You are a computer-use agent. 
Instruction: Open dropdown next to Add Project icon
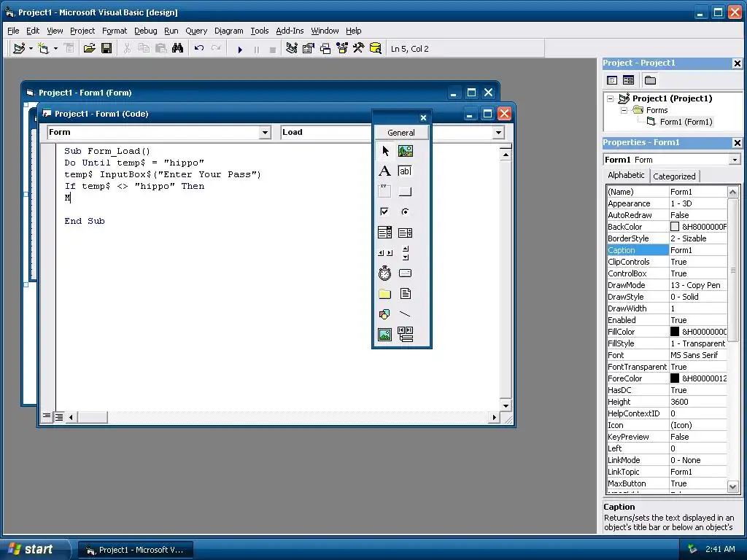(x=31, y=49)
